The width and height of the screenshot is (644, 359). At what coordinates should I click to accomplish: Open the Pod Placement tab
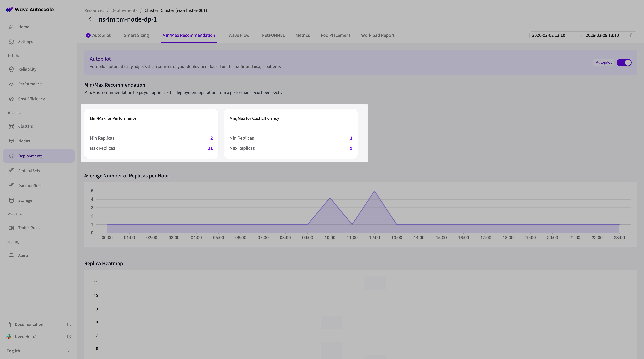(336, 36)
